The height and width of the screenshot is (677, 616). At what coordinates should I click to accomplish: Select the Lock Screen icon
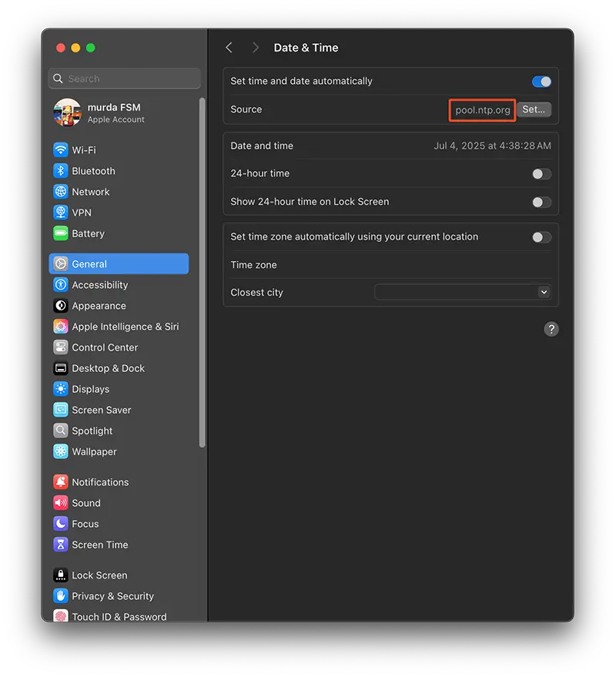[60, 575]
